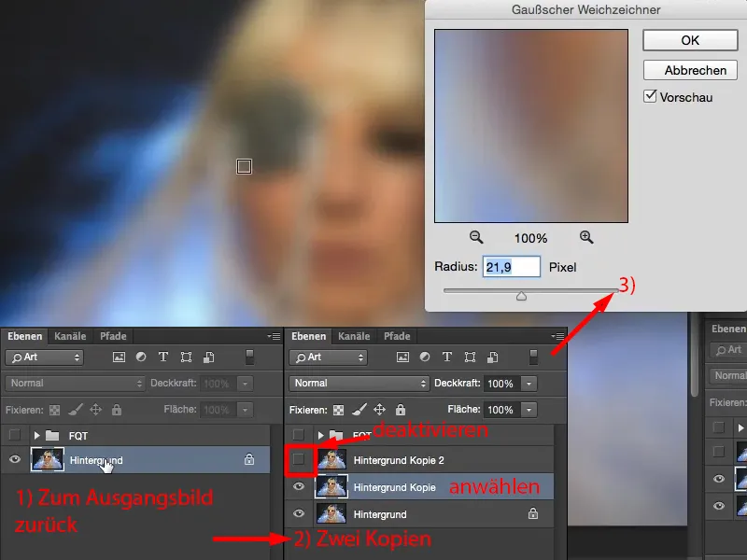
Task: Lock position move icon in middle panel
Action: coord(380,410)
